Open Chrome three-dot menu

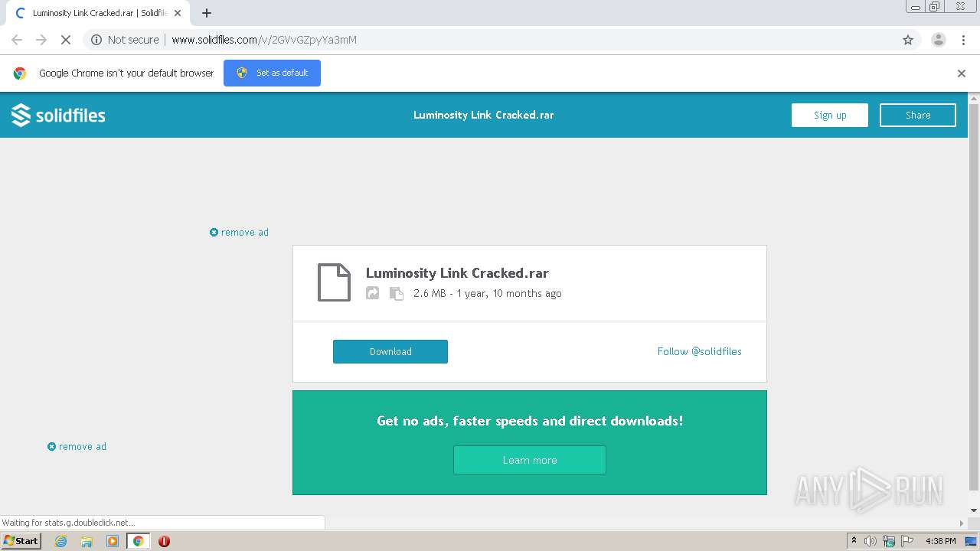coord(963,40)
